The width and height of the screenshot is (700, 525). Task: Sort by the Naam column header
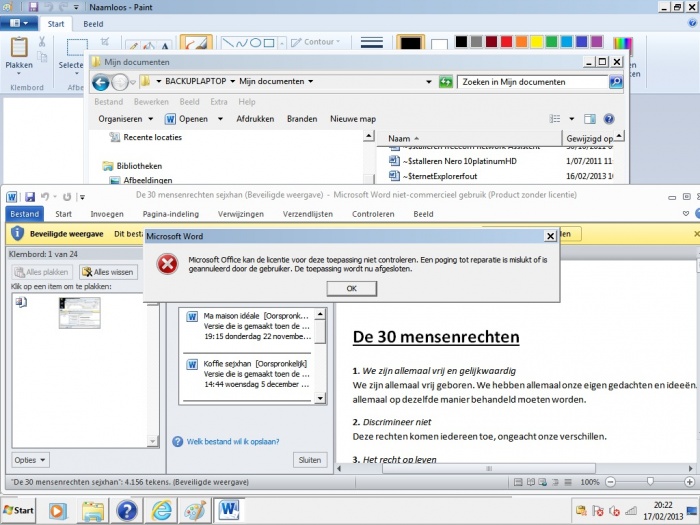tap(468, 138)
